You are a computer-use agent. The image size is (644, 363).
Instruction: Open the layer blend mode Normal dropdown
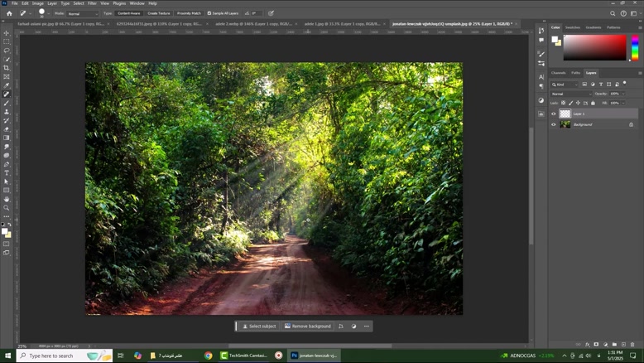[x=571, y=94]
